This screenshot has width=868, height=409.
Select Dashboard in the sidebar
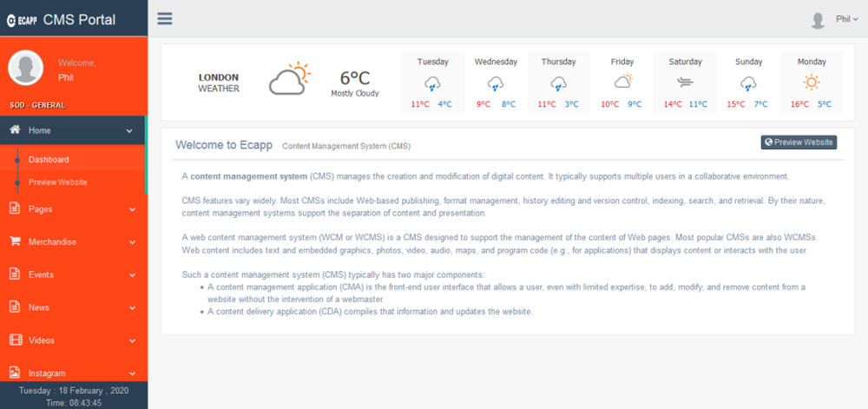click(x=49, y=160)
